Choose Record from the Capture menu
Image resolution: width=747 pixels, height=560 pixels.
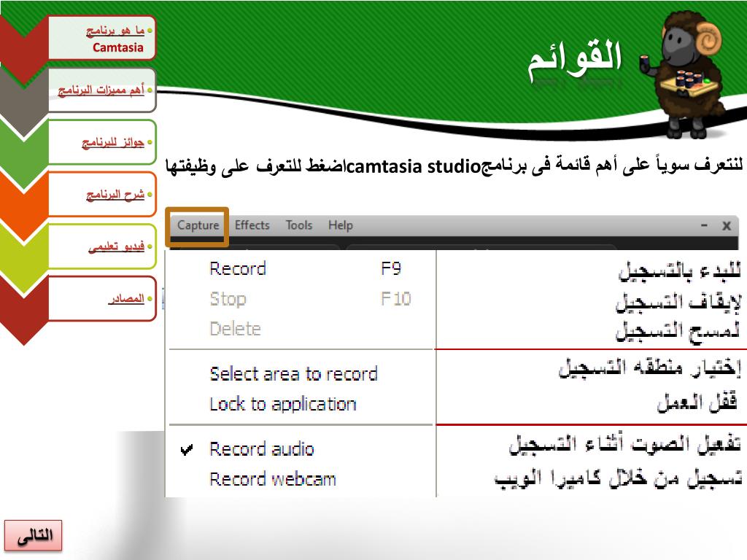point(238,269)
